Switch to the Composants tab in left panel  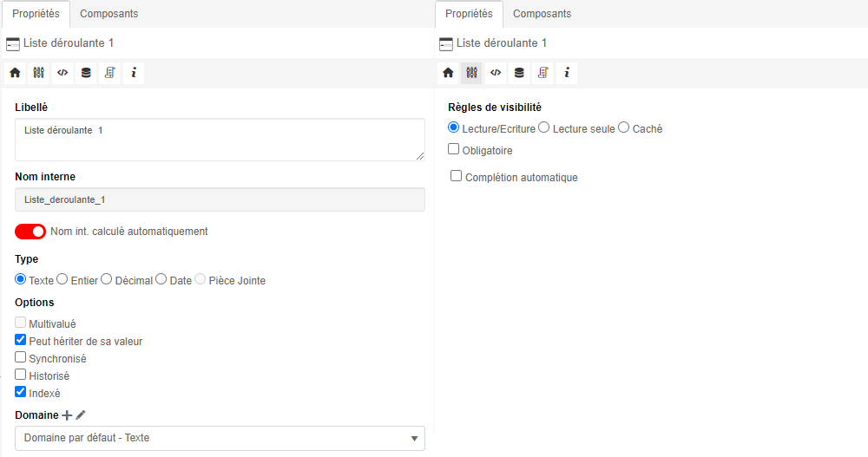(108, 14)
